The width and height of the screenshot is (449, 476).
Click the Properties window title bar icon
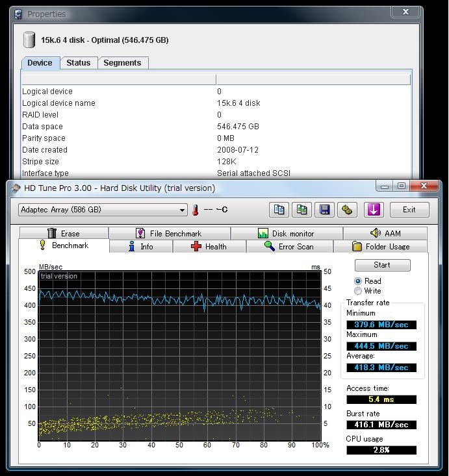click(x=19, y=14)
